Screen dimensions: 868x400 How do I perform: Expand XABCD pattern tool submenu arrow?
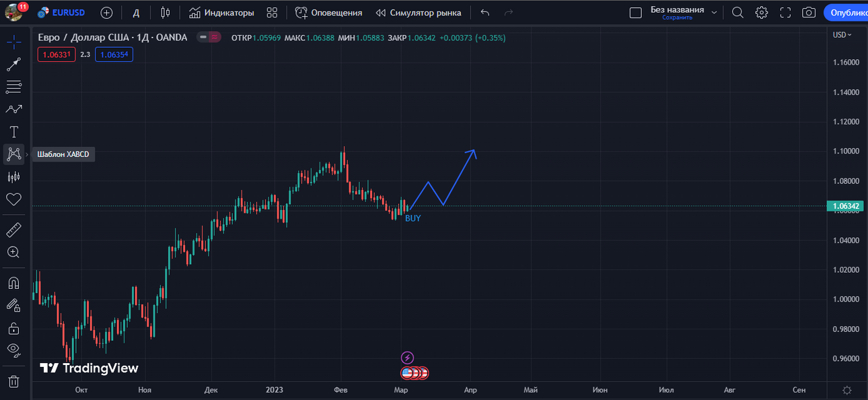[27, 154]
